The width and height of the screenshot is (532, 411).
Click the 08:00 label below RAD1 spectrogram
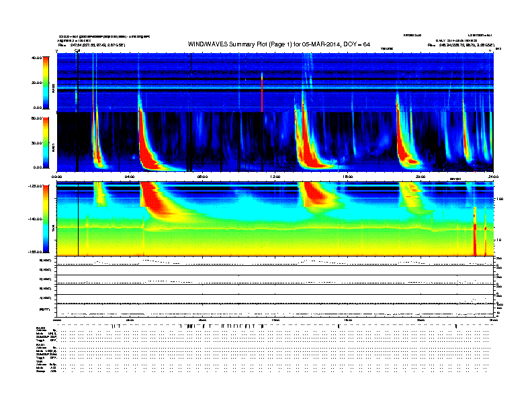[202, 177]
